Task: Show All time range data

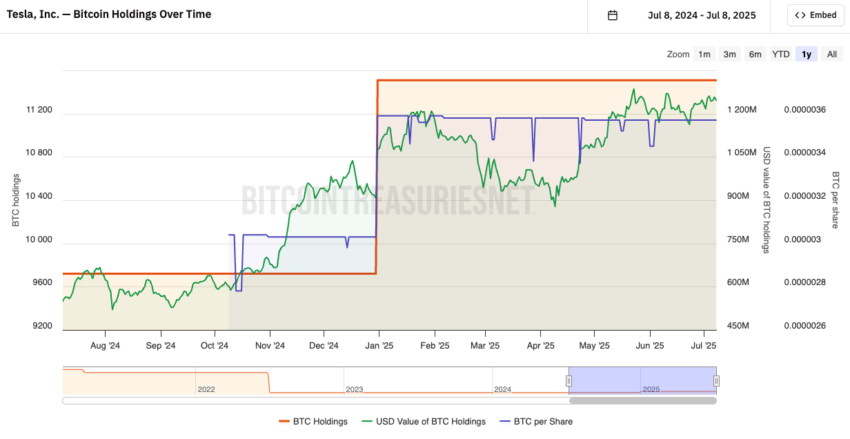Action: pos(832,54)
